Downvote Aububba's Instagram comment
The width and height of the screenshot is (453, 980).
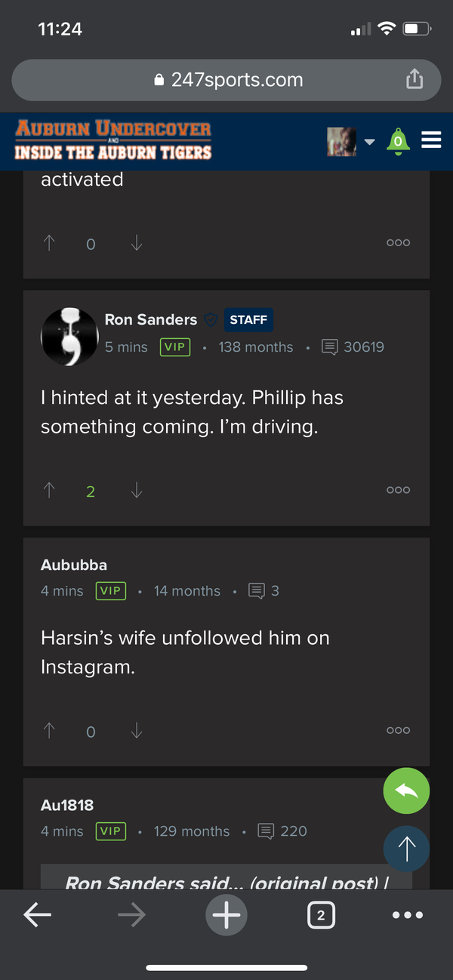click(136, 730)
